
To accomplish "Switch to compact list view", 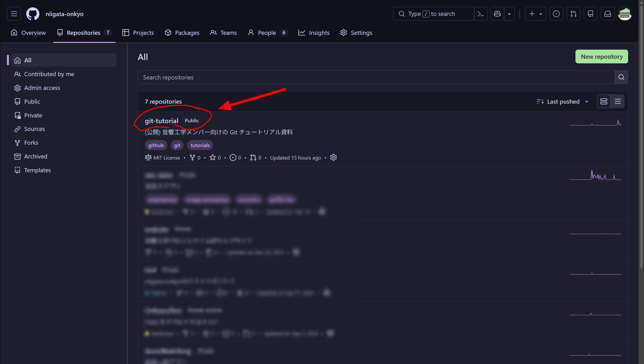I will pyautogui.click(x=618, y=101).
